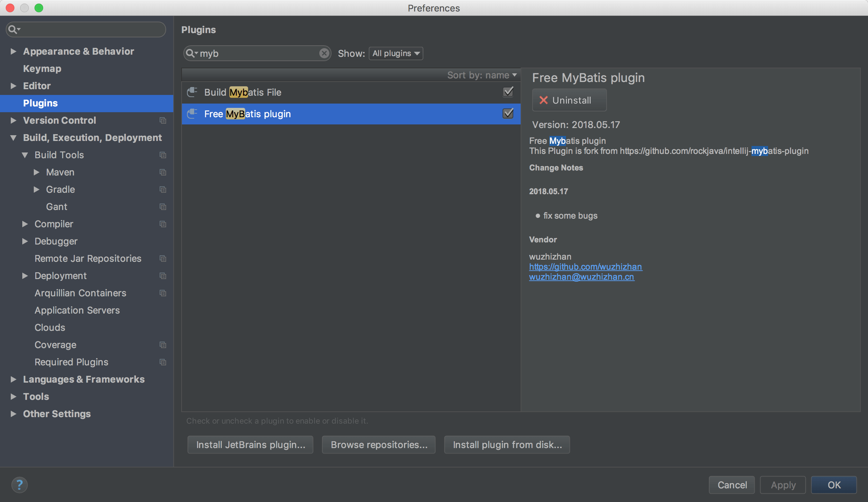Image resolution: width=868 pixels, height=502 pixels.
Task: Focus the settings search field
Action: 86,29
